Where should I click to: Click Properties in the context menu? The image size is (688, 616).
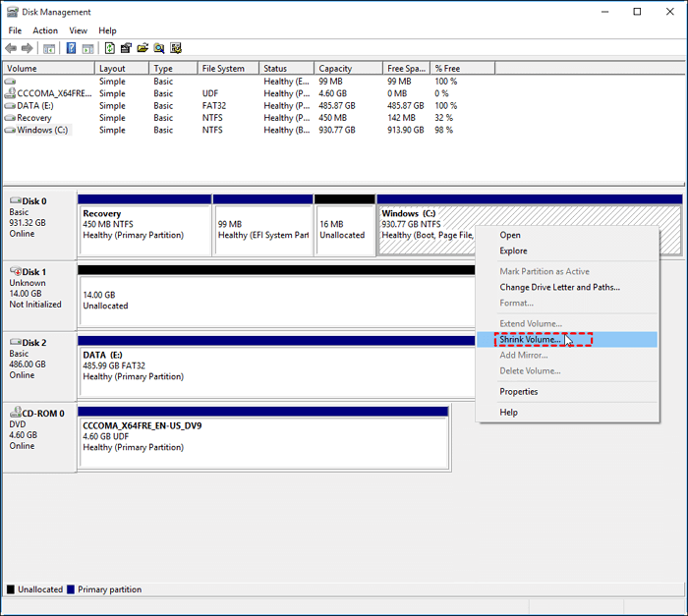point(518,391)
